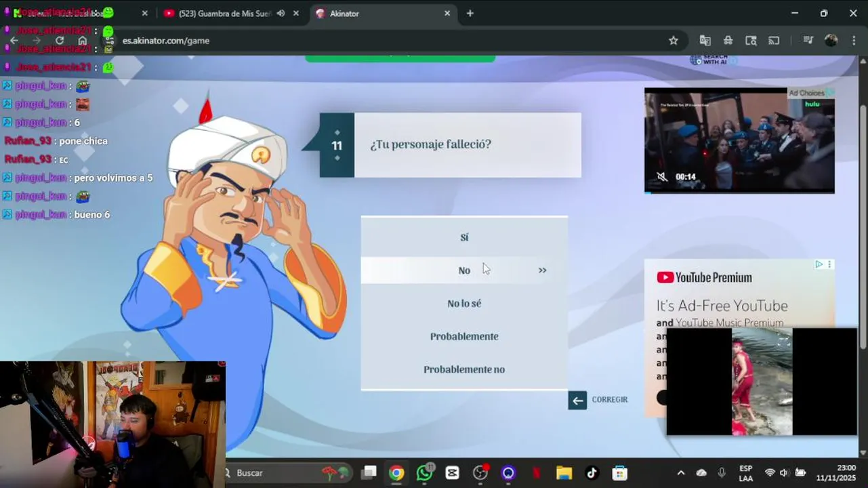868x488 pixels.
Task: Open CapCut from the taskbar
Action: point(453,473)
